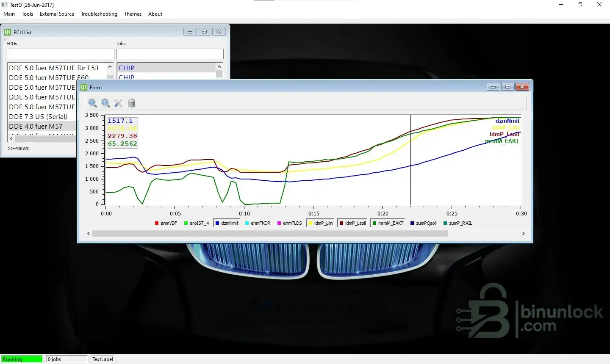The width and height of the screenshot is (610, 364).
Task: Click the Qt logo in Form title bar
Action: pyautogui.click(x=84, y=87)
